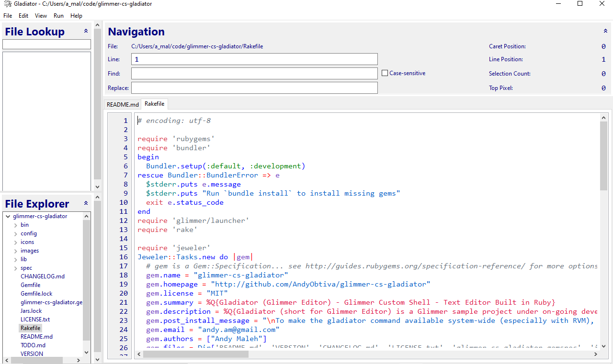Focus the Find input field
Screen dimensions: 613x364
point(254,73)
